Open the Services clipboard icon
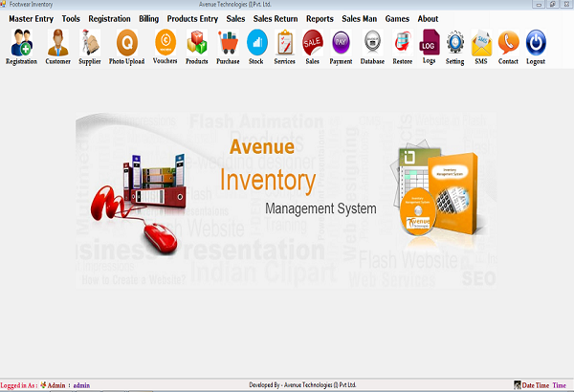 tap(285, 47)
